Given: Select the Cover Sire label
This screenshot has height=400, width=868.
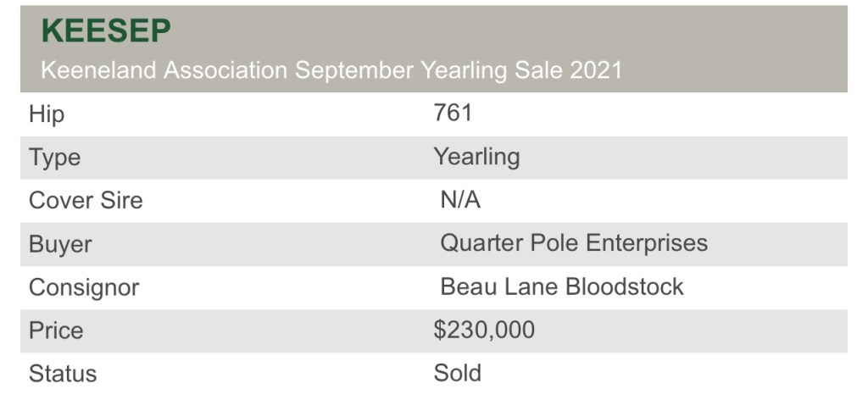Looking at the screenshot, I should [86, 201].
